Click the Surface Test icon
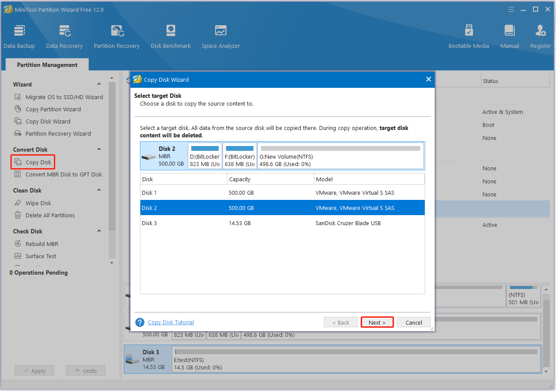 (18, 256)
